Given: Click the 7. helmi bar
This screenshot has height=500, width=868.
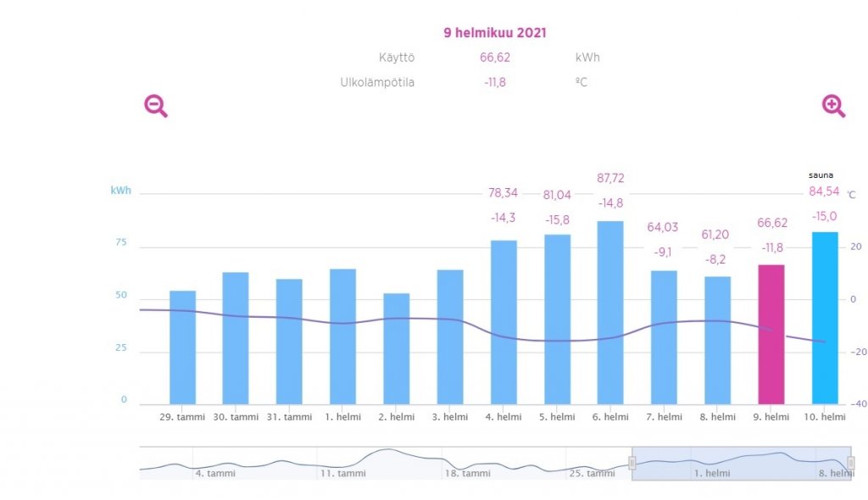Looking at the screenshot, I should point(664,337).
